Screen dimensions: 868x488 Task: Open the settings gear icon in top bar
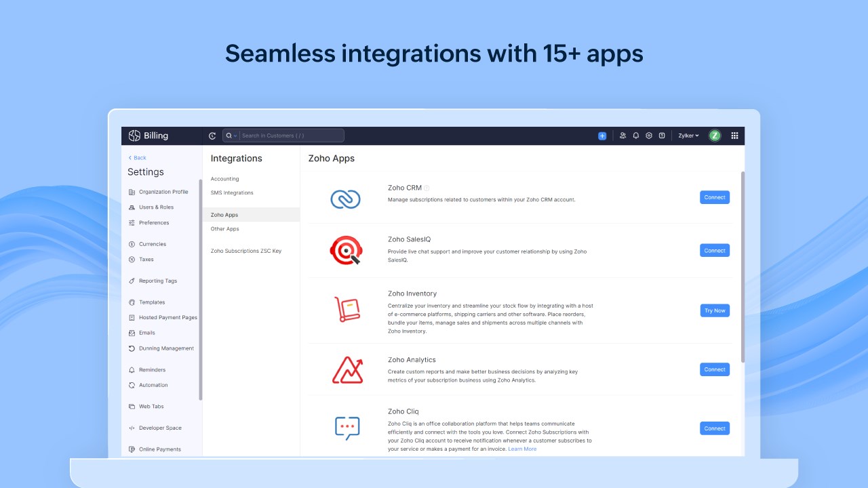click(649, 136)
